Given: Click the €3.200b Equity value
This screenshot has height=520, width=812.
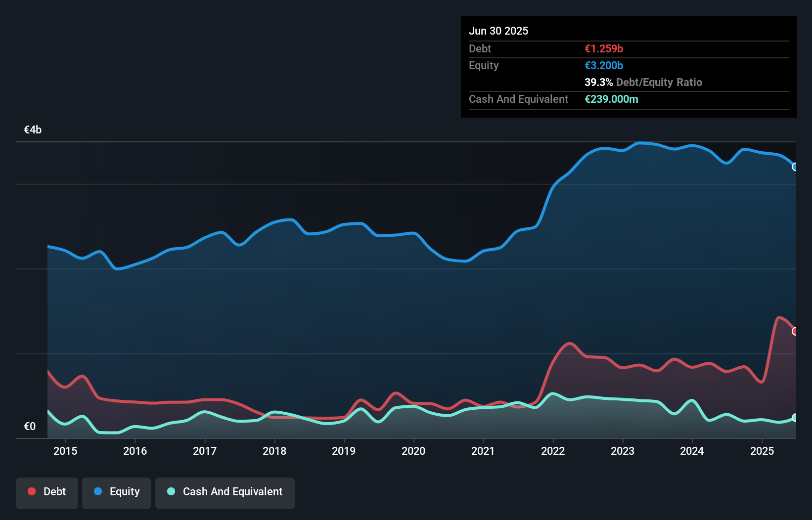Looking at the screenshot, I should pos(603,65).
